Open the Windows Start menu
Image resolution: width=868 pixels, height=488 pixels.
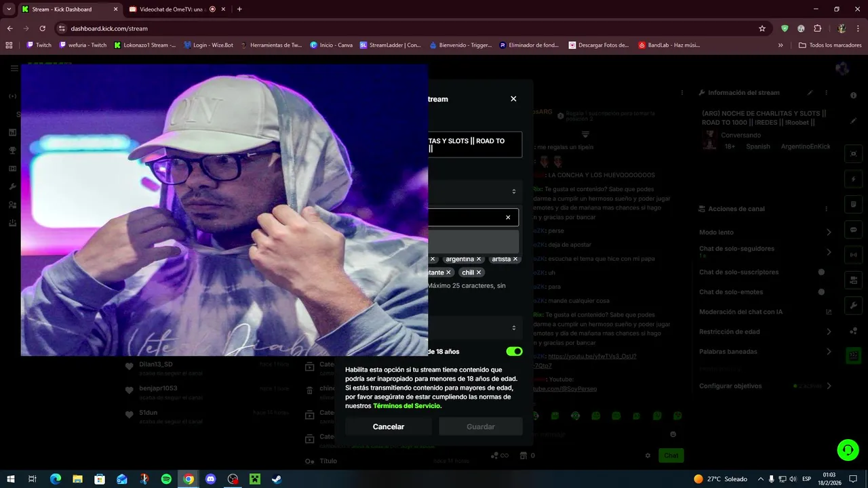[10, 479]
